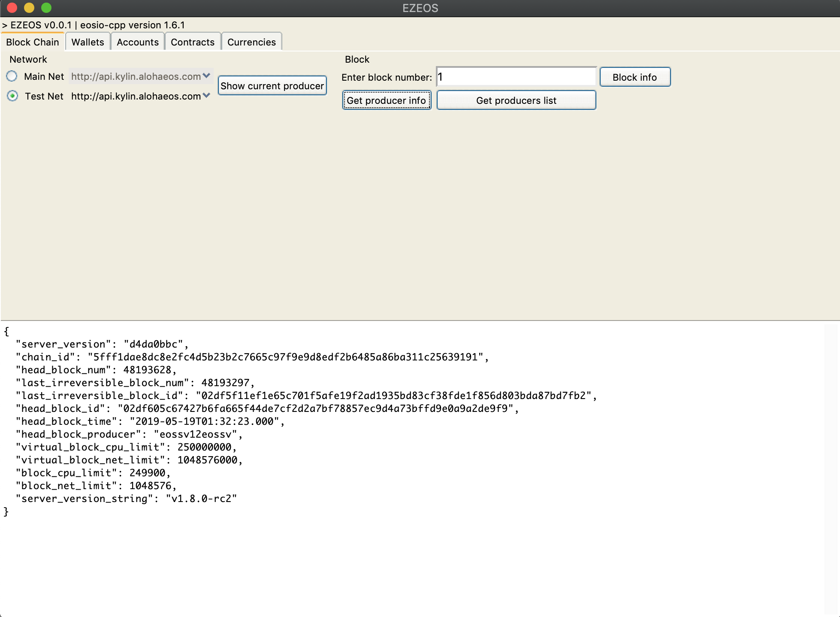
Task: Click the red close window button
Action: (x=12, y=8)
